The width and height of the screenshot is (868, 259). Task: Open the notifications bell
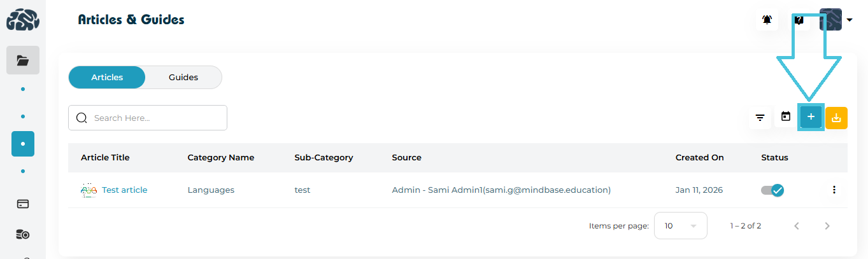(x=767, y=20)
